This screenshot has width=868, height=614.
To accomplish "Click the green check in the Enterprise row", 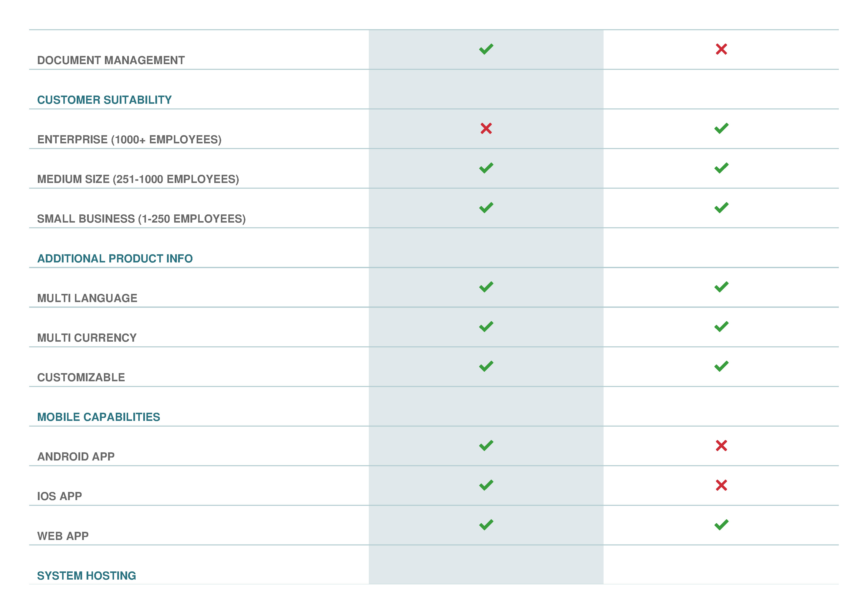I will pos(721,128).
